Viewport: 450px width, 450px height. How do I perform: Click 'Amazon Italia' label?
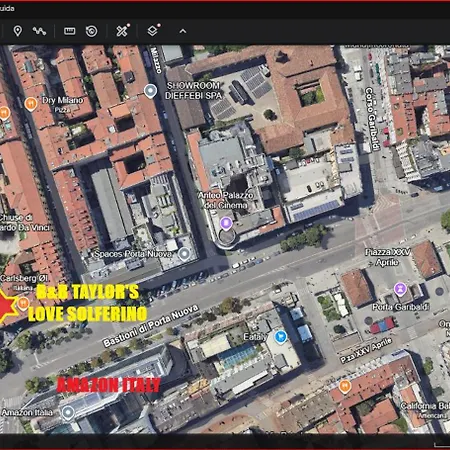27,413
